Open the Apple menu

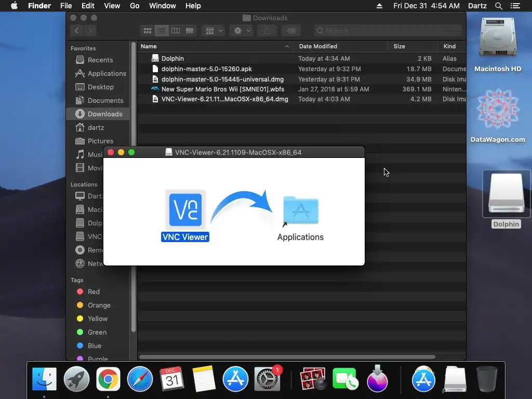click(14, 6)
